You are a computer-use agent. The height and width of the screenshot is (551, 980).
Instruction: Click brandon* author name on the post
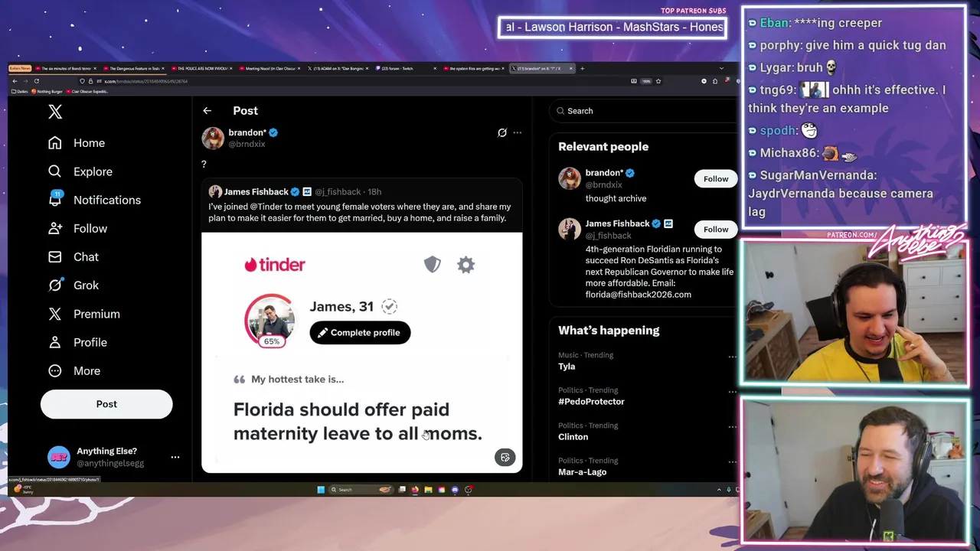[247, 132]
